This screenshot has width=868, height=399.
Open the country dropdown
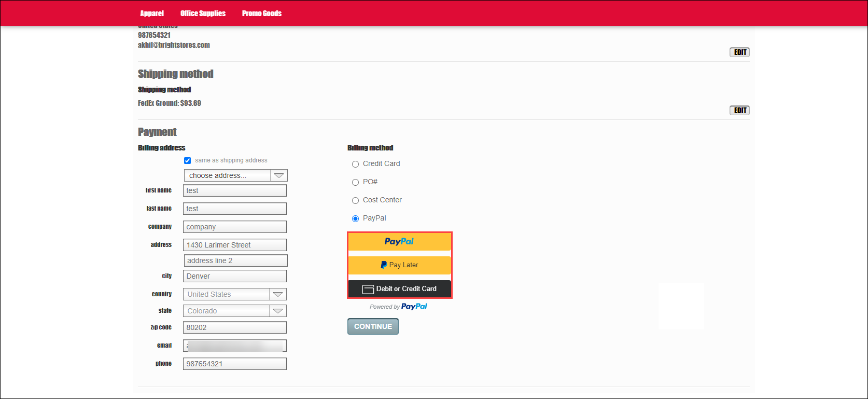pos(235,294)
